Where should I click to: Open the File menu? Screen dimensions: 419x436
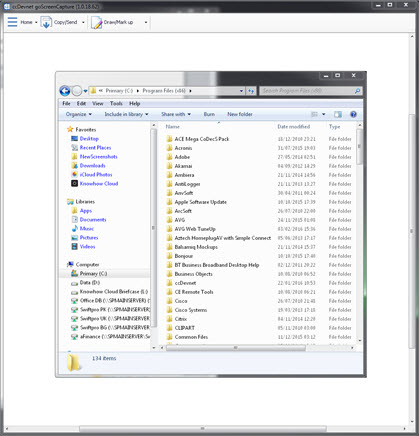tap(66, 103)
